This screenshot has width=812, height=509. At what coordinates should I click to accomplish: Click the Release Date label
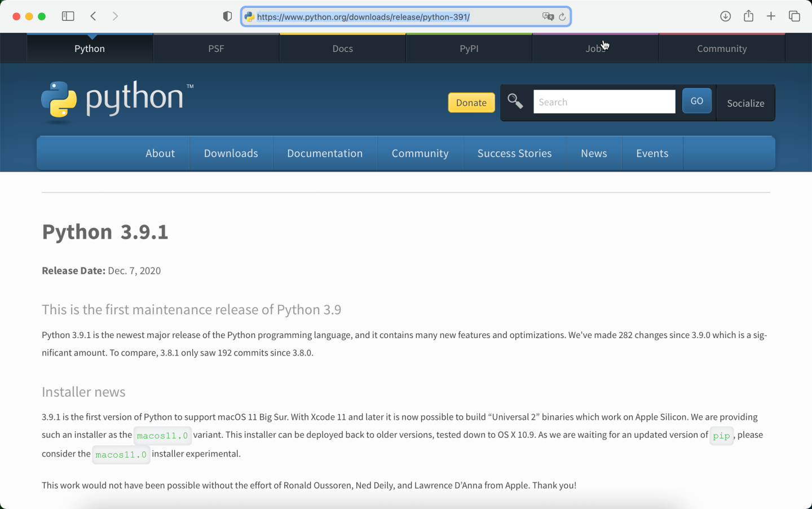coord(73,271)
